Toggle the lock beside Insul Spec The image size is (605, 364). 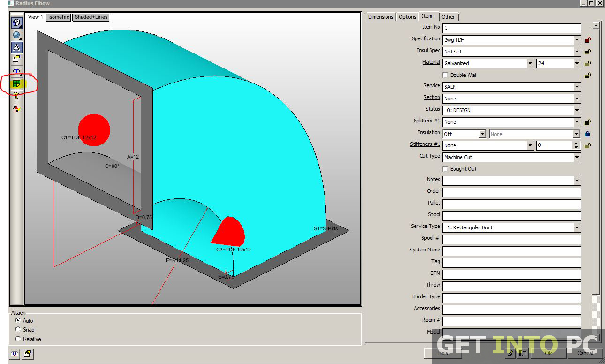click(588, 52)
